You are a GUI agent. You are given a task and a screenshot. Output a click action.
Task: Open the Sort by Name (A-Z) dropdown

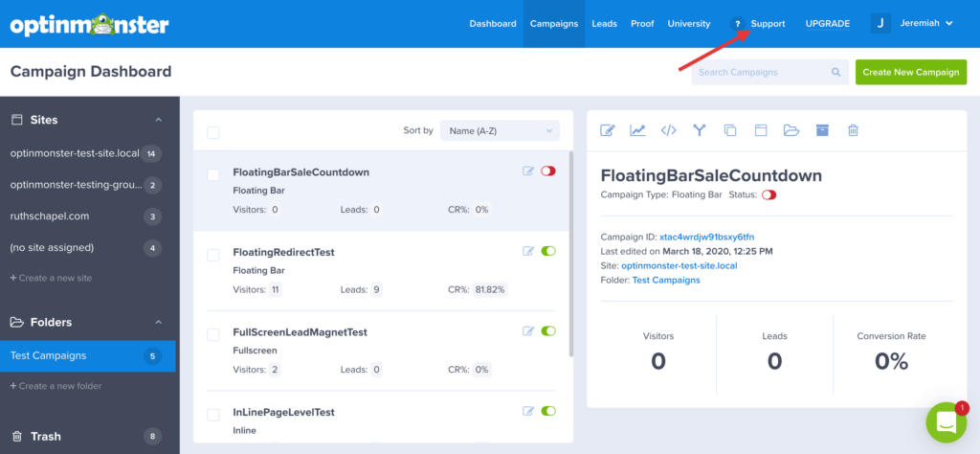click(x=500, y=130)
